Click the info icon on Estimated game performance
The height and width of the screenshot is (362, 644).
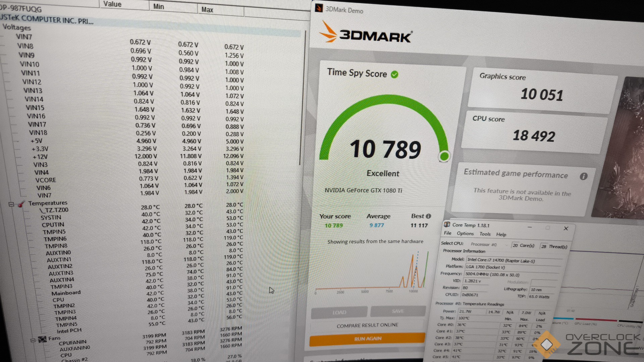click(x=584, y=176)
